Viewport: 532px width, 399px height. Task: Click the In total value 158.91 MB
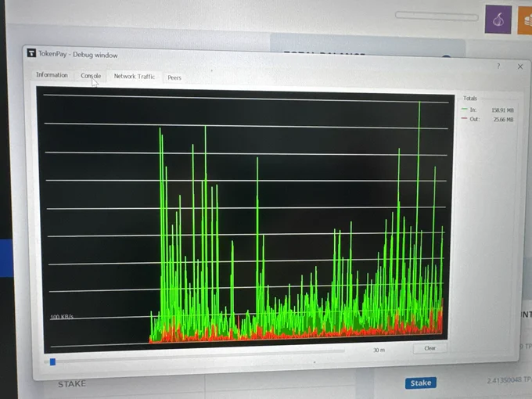502,110
